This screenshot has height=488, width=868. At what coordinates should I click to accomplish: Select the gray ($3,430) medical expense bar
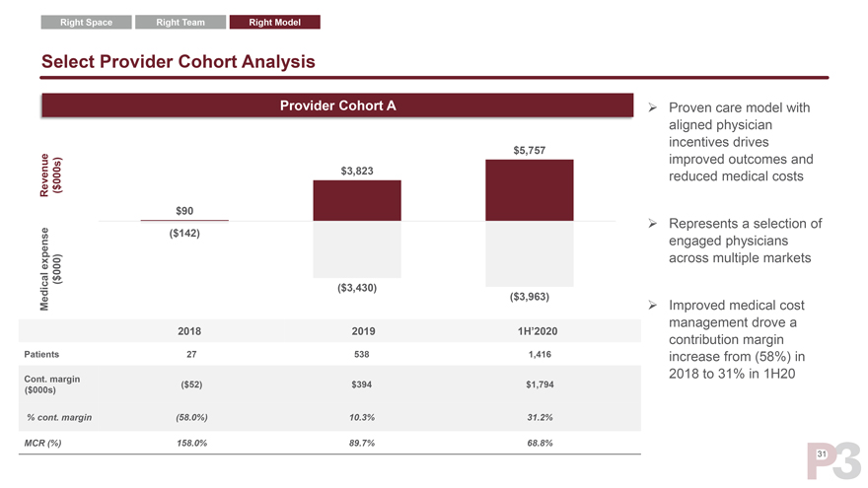357,248
